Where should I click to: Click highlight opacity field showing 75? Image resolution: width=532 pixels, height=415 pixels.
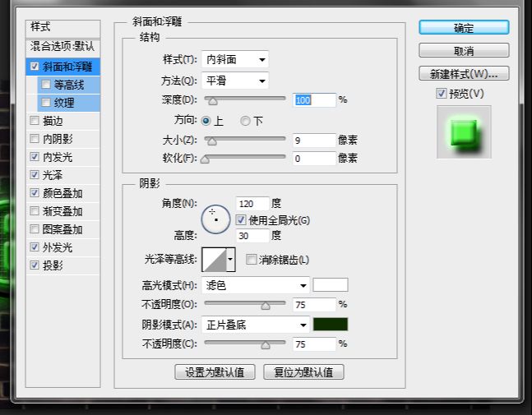[x=314, y=304]
